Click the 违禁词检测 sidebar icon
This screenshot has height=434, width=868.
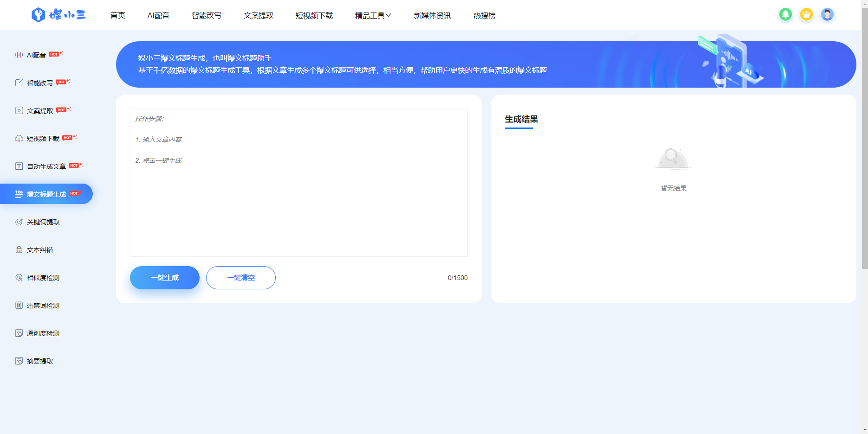coord(19,305)
